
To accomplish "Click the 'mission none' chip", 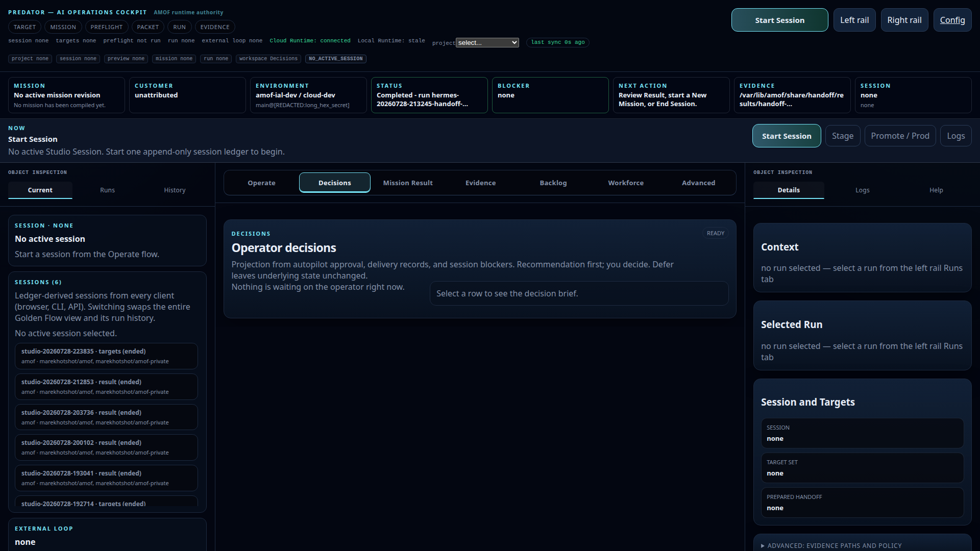I will 174,59.
